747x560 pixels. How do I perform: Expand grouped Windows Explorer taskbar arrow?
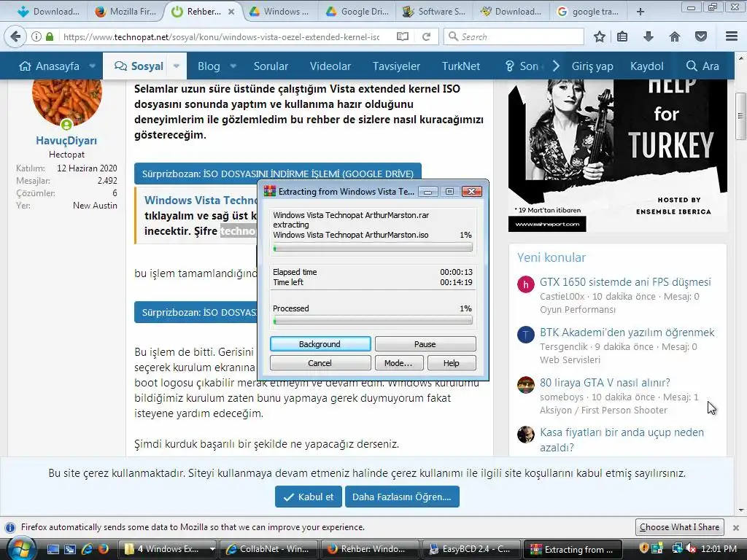(212, 549)
